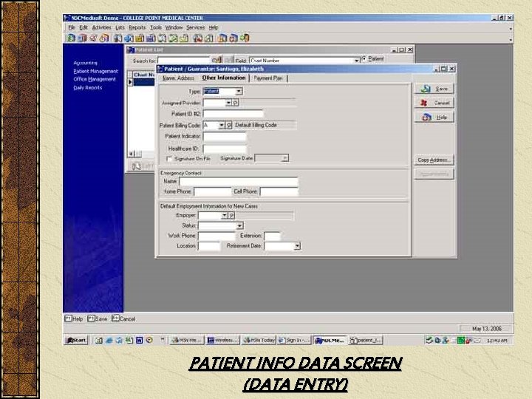Open the employment Status dropdown
The height and width of the screenshot is (399, 532).
[239, 225]
